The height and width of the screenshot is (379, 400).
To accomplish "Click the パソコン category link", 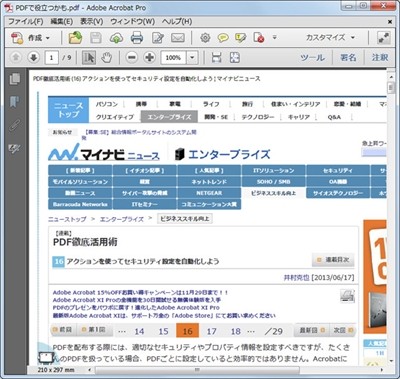I will [x=107, y=104].
